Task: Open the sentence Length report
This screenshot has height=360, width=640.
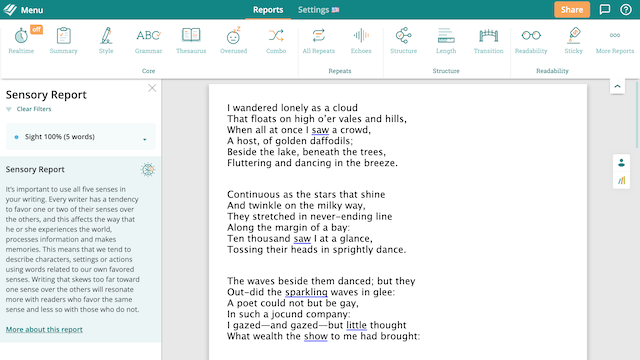Action: pyautogui.click(x=446, y=41)
